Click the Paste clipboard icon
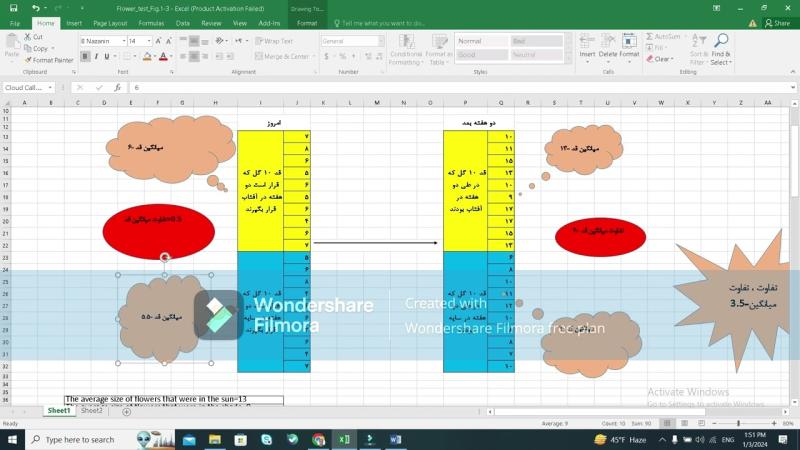This screenshot has height=450, width=800. point(12,42)
